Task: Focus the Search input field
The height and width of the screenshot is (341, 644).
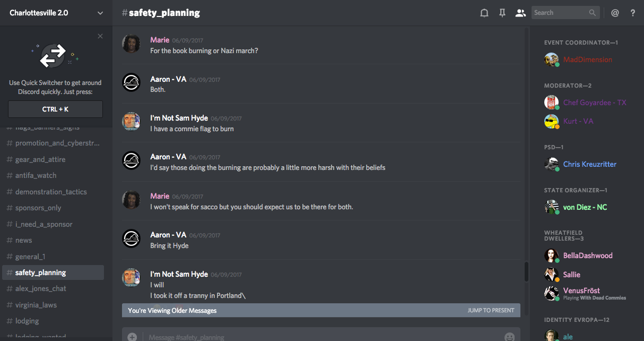Action: [x=560, y=13]
